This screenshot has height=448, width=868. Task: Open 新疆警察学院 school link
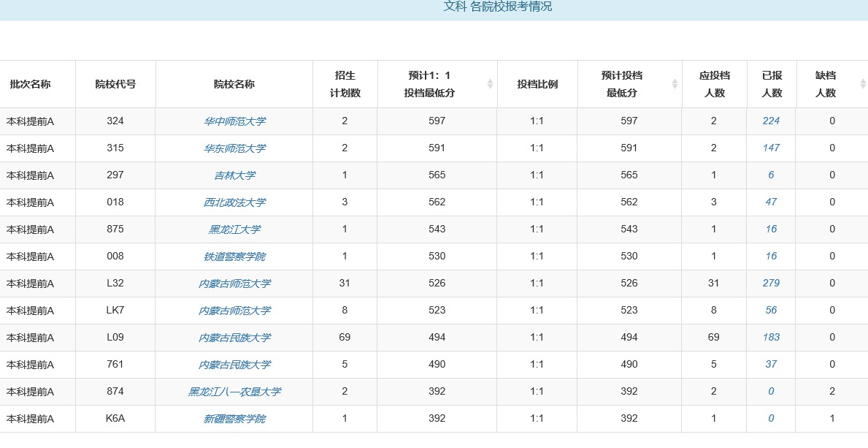pyautogui.click(x=234, y=419)
